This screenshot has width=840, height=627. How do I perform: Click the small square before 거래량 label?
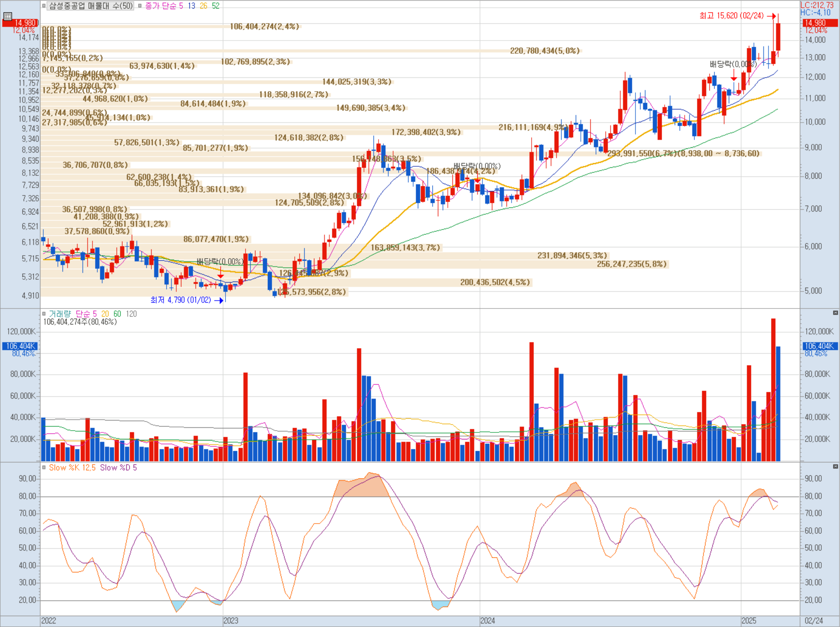44,313
